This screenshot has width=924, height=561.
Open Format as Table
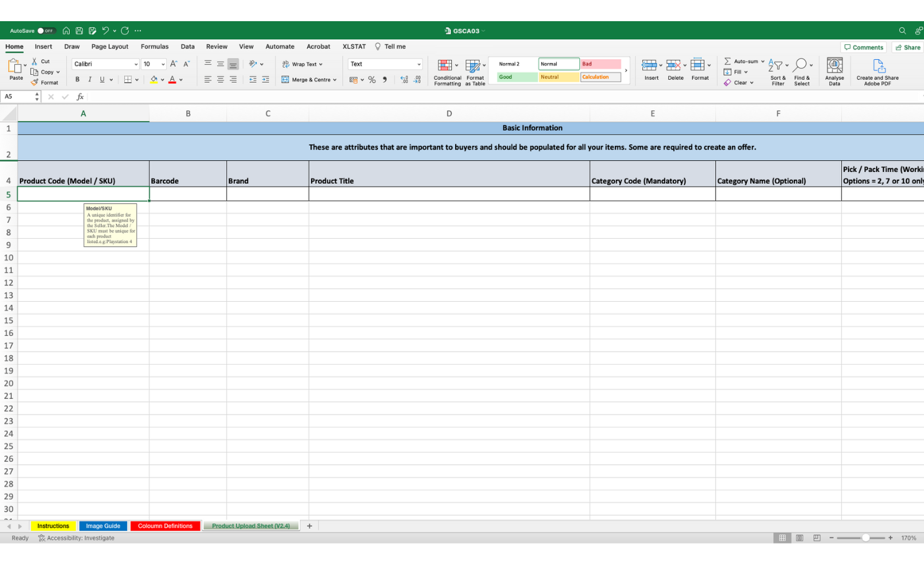point(475,72)
